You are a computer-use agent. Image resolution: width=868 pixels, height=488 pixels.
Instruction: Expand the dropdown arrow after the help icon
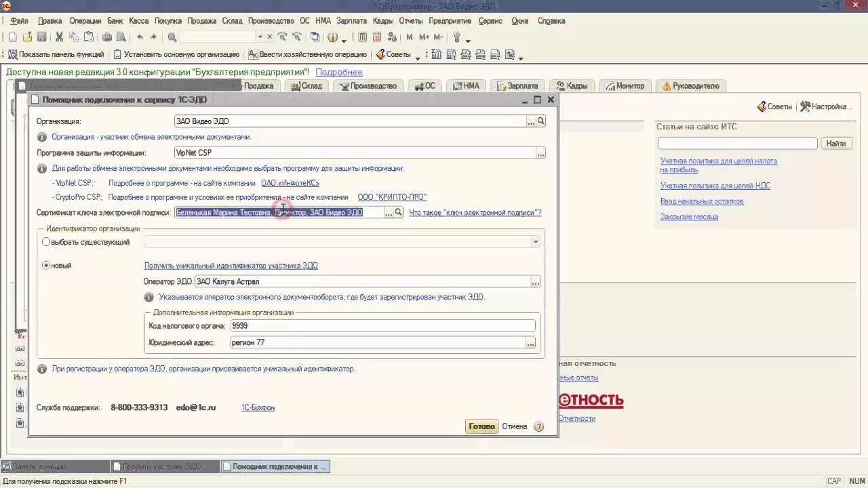click(344, 40)
